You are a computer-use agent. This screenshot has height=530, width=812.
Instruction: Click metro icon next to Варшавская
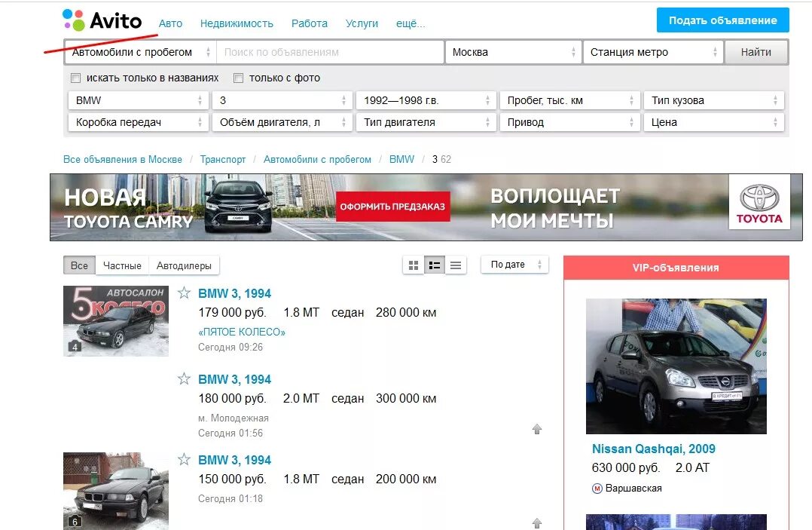tap(597, 488)
